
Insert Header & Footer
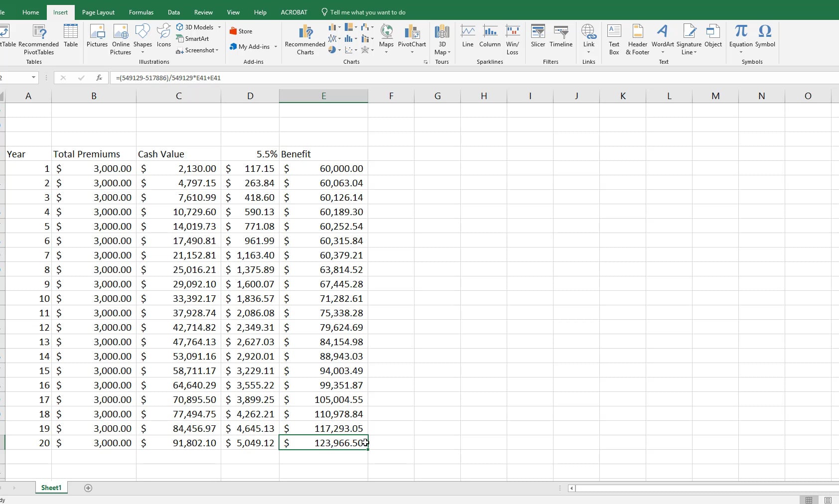[638, 39]
